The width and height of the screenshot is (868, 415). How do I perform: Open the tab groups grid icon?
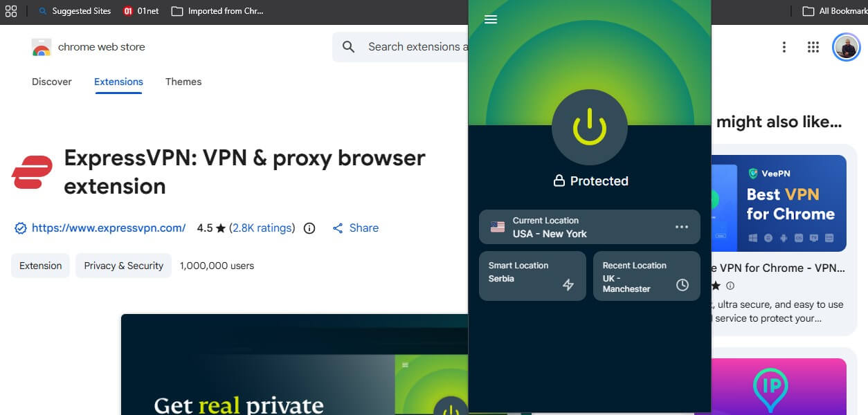(11, 11)
